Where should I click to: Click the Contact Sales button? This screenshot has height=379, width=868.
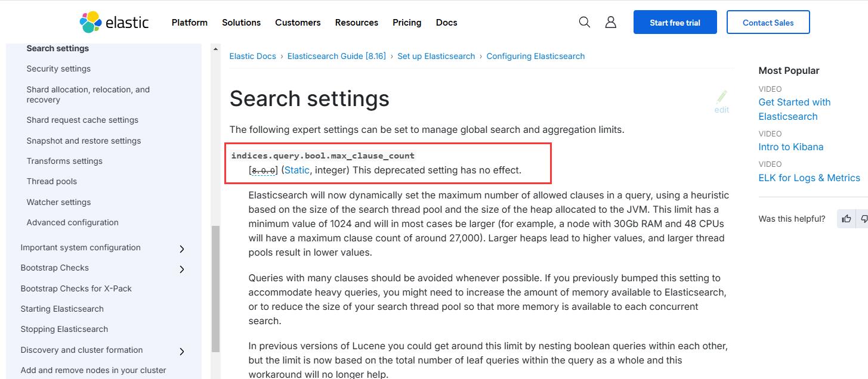(x=768, y=22)
